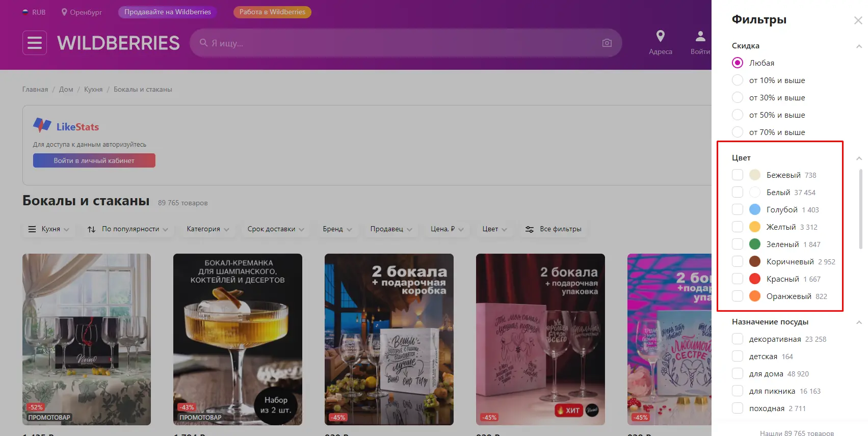Check the походная purpose checkbox

coord(738,408)
